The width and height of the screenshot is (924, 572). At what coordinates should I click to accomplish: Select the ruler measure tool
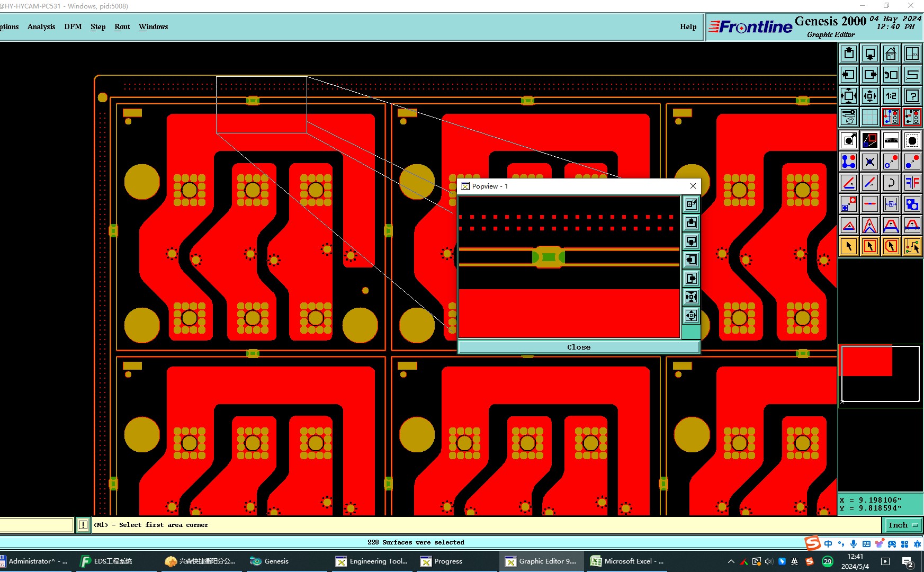[x=891, y=140]
